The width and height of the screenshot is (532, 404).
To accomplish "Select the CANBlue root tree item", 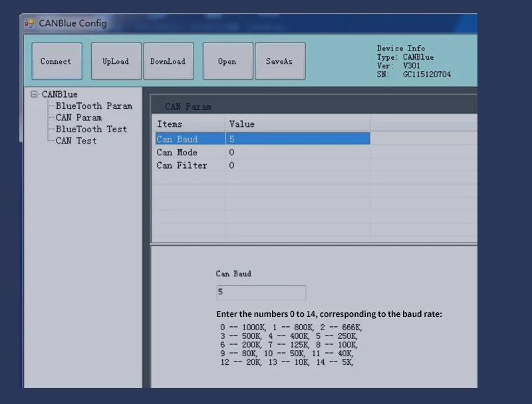I will (60, 94).
